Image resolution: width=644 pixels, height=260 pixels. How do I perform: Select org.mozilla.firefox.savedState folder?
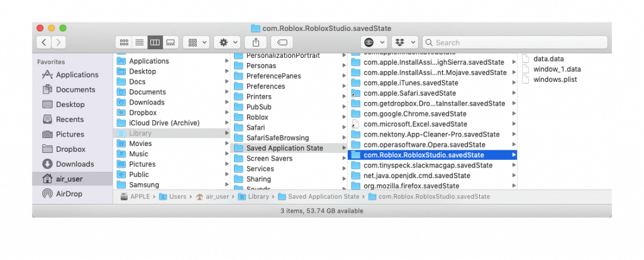click(x=433, y=186)
